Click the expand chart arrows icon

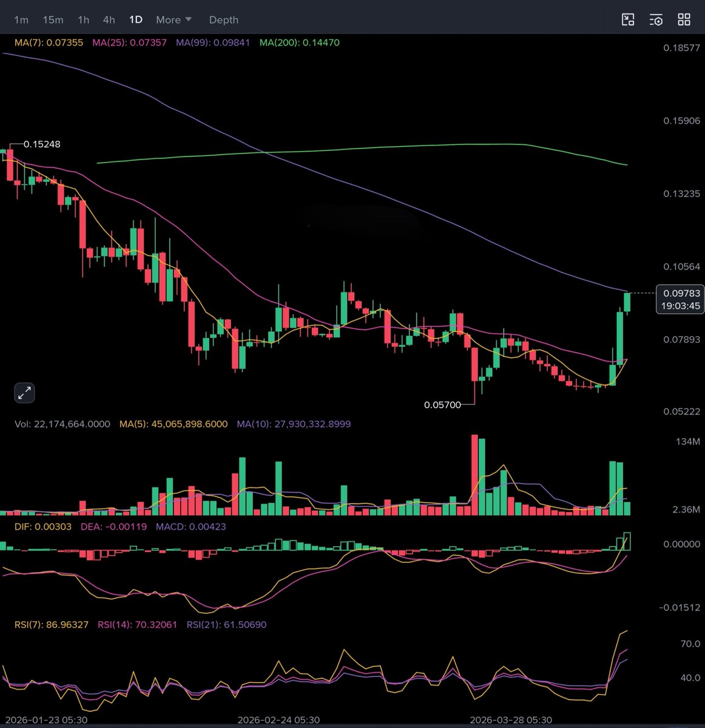tap(24, 393)
